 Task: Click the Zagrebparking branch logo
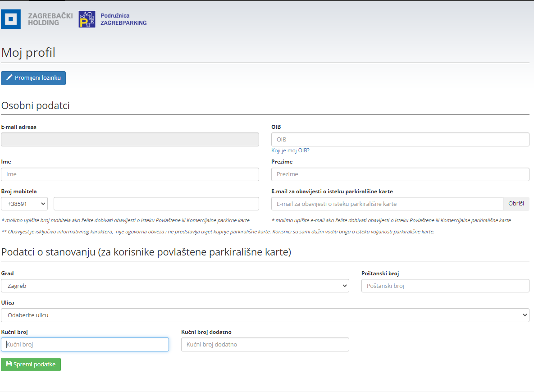(x=112, y=19)
